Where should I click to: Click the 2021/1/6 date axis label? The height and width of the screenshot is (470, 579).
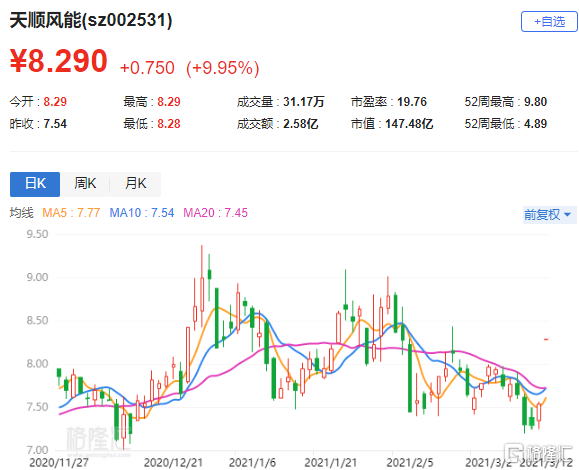tap(252, 462)
